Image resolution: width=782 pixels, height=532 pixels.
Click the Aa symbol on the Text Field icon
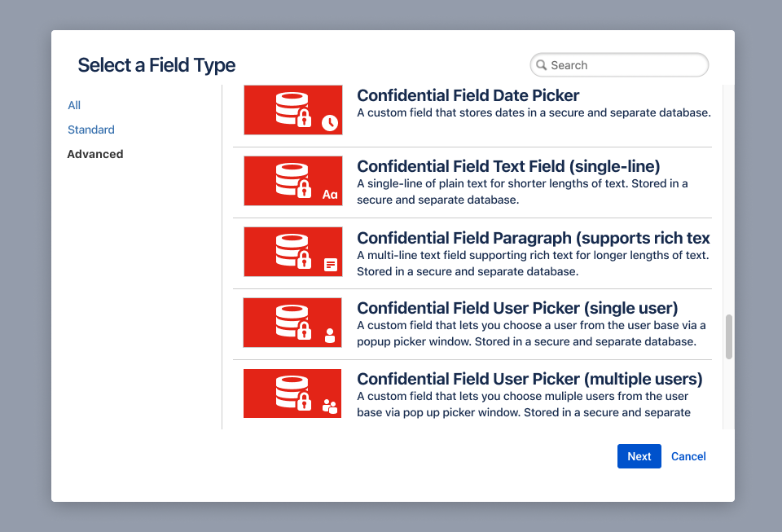click(329, 194)
